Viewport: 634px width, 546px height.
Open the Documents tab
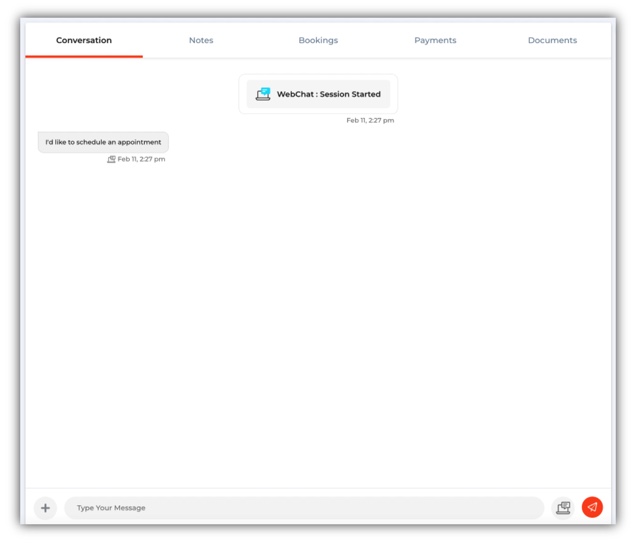(x=552, y=40)
